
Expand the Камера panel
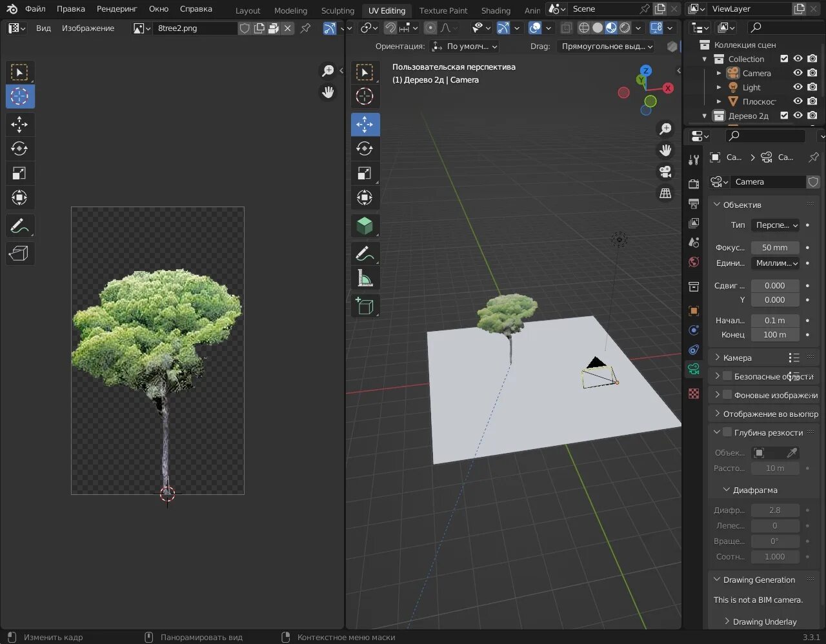[x=737, y=357]
